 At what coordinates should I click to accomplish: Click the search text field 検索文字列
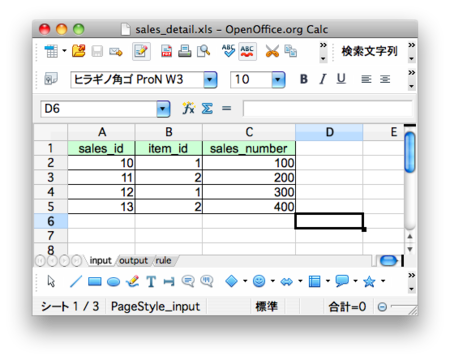(369, 51)
